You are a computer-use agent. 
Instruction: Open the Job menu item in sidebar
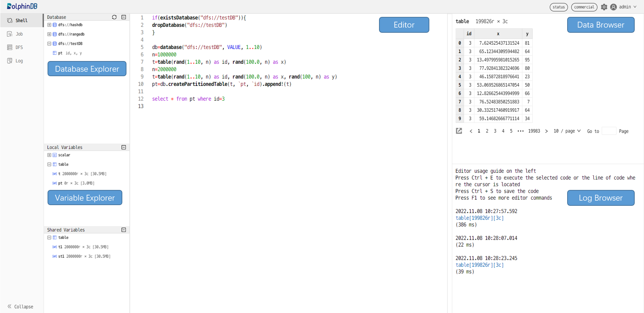click(19, 34)
